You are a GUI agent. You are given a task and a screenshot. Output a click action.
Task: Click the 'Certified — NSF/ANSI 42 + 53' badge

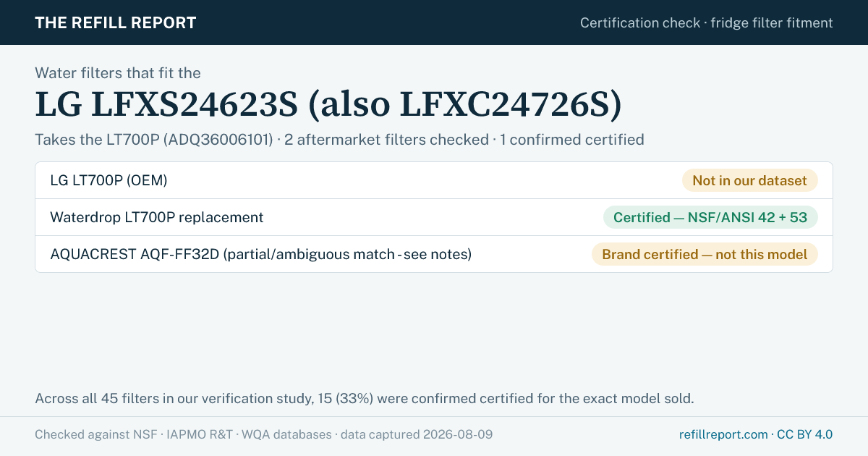[x=710, y=217]
